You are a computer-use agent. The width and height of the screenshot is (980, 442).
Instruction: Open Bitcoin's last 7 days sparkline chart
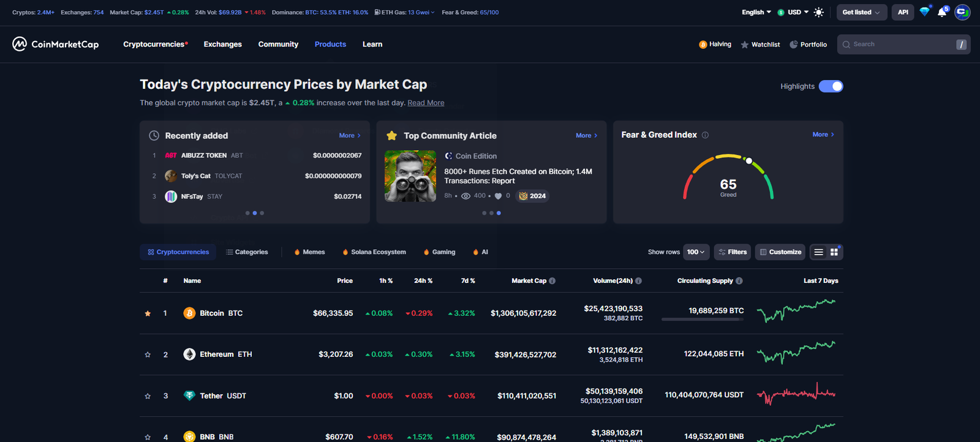(796, 311)
